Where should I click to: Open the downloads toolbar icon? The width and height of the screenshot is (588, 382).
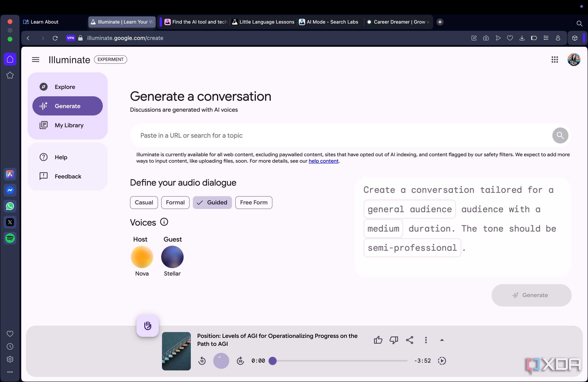point(522,38)
